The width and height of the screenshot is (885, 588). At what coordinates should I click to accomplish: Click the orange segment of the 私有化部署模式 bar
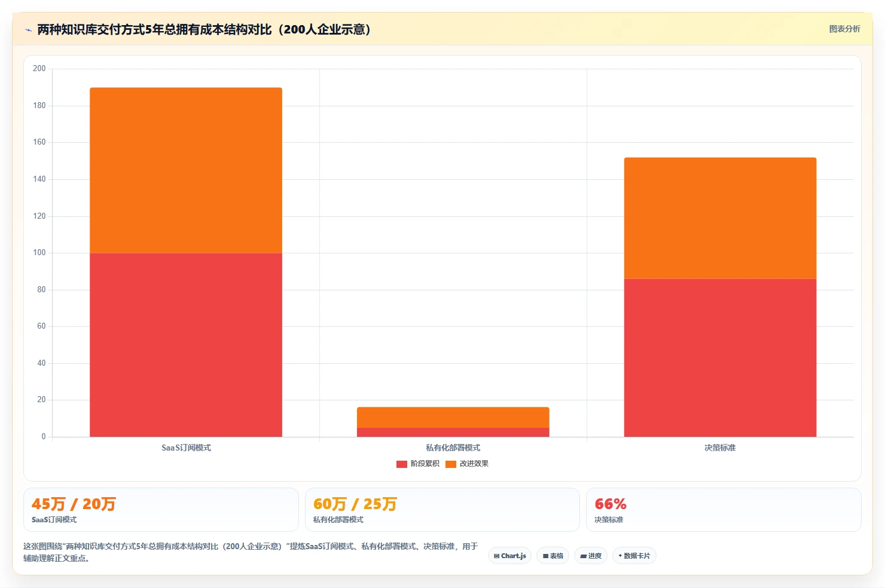click(x=453, y=417)
